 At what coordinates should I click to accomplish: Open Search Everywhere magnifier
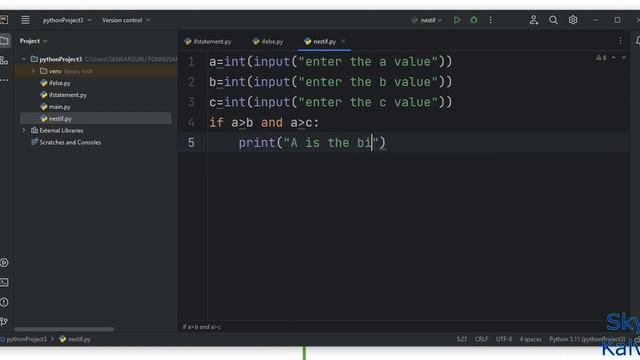click(553, 20)
